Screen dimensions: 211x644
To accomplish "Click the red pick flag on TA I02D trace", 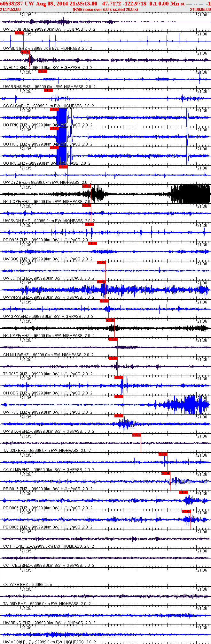I will pos(137,435).
